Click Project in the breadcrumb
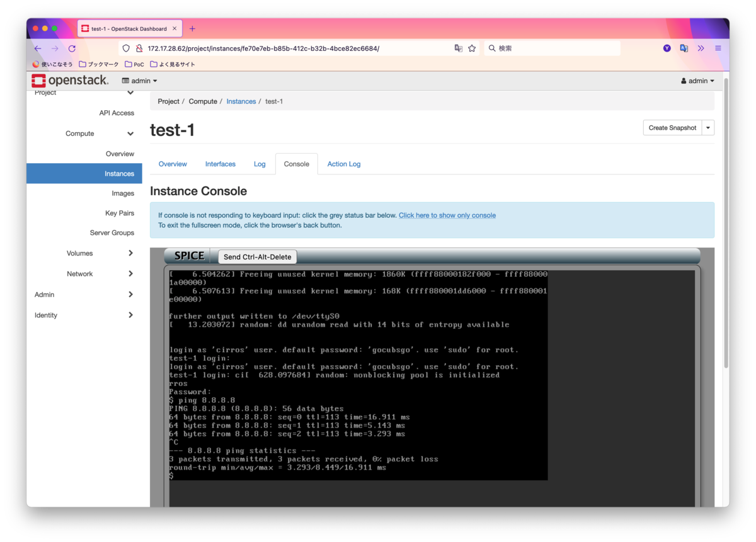This screenshot has height=542, width=756. pyautogui.click(x=168, y=101)
